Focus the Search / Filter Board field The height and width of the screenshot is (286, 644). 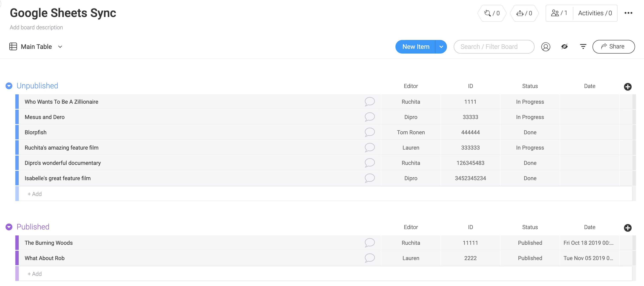(494, 47)
